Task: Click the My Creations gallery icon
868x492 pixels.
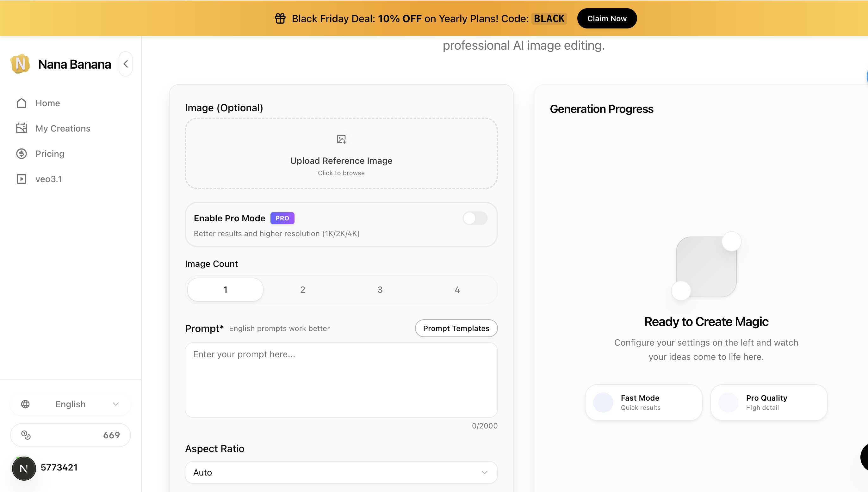Action: pos(21,128)
